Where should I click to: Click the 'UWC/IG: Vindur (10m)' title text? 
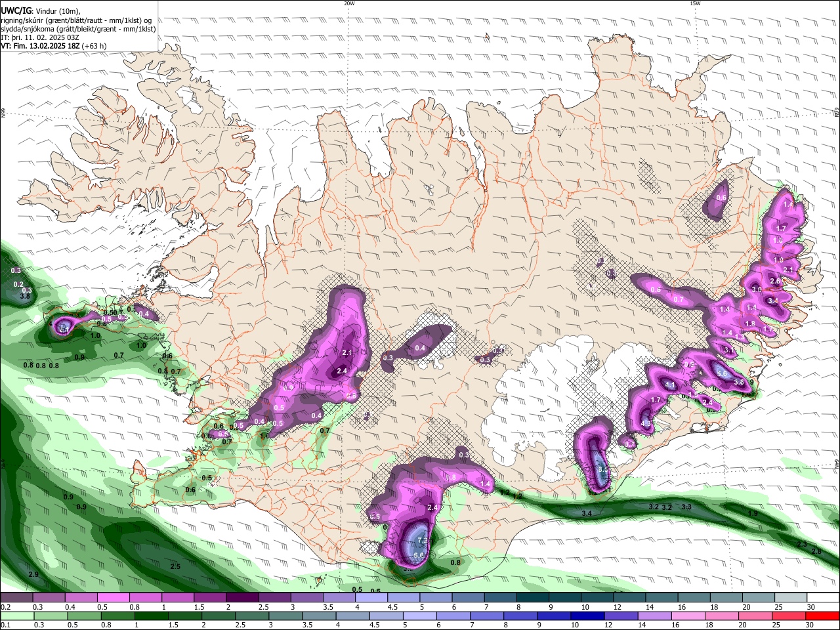click(x=41, y=11)
